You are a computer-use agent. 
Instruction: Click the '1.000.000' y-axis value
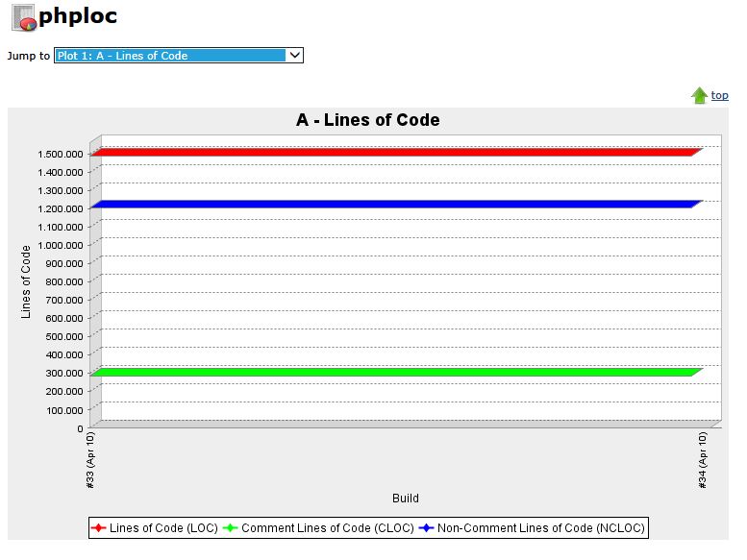click(x=61, y=245)
